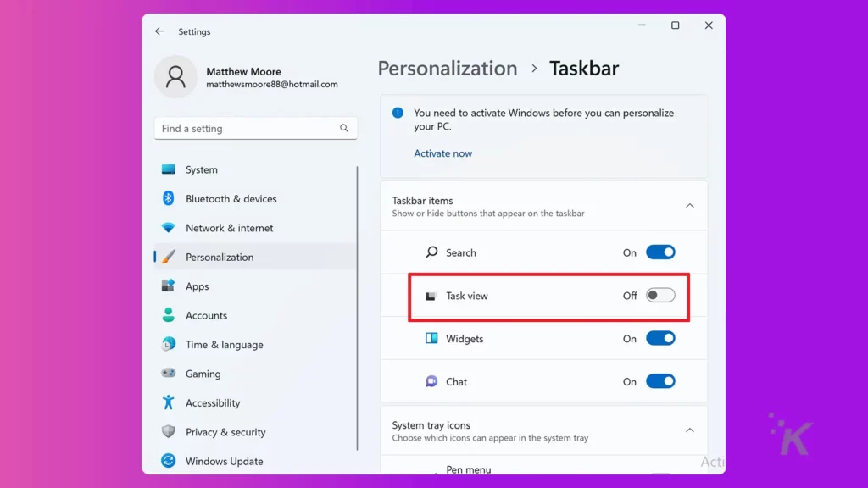The image size is (868, 488).
Task: Open Accessibility settings
Action: tap(255, 402)
